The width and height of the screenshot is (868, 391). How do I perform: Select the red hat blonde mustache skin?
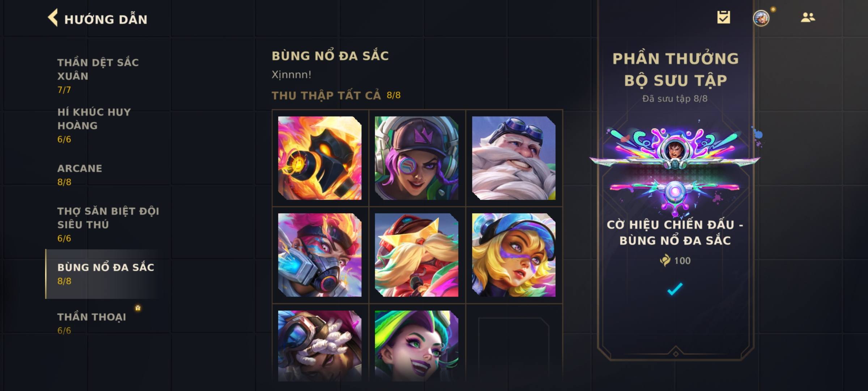417,255
